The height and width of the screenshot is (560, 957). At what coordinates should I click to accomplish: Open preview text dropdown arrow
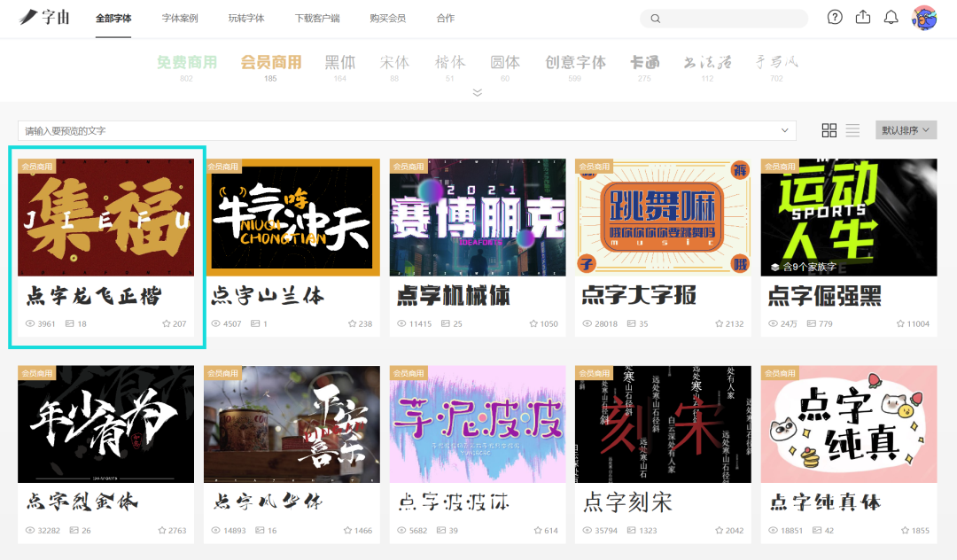[784, 131]
